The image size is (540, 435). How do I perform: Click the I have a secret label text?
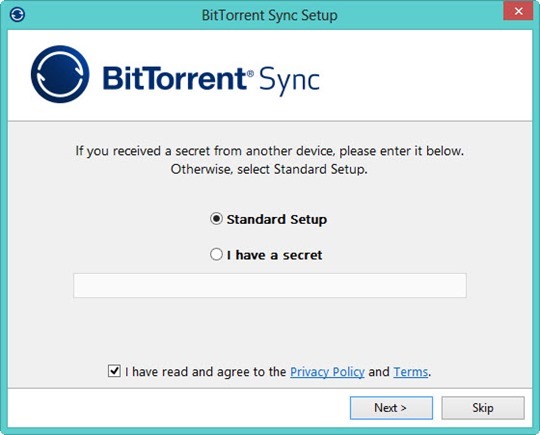274,255
